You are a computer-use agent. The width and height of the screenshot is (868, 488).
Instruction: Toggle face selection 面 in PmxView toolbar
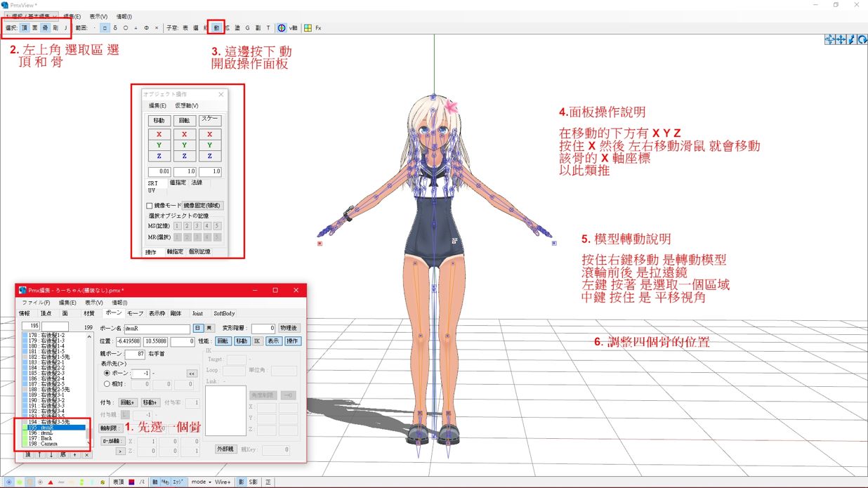(34, 28)
